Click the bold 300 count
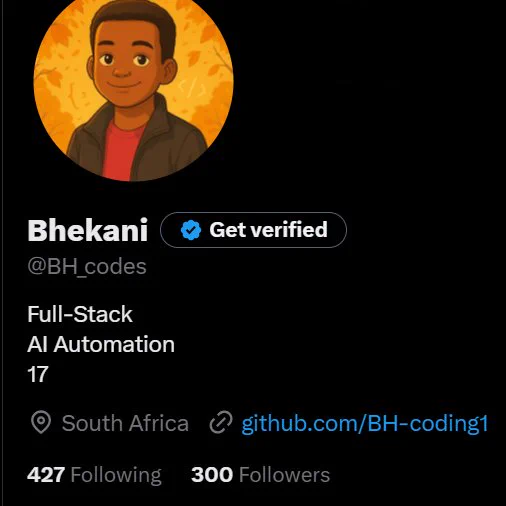The height and width of the screenshot is (506, 506). pos(212,475)
